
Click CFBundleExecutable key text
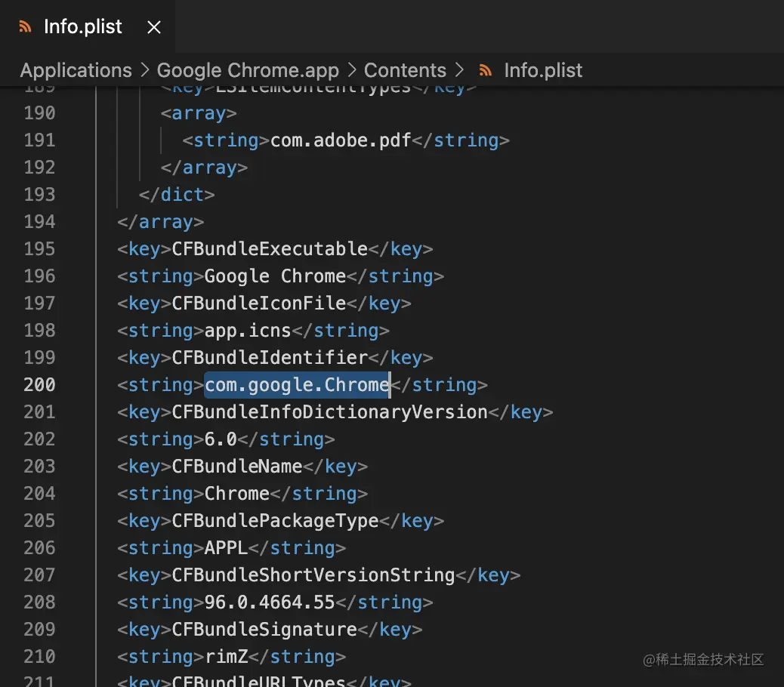click(270, 249)
